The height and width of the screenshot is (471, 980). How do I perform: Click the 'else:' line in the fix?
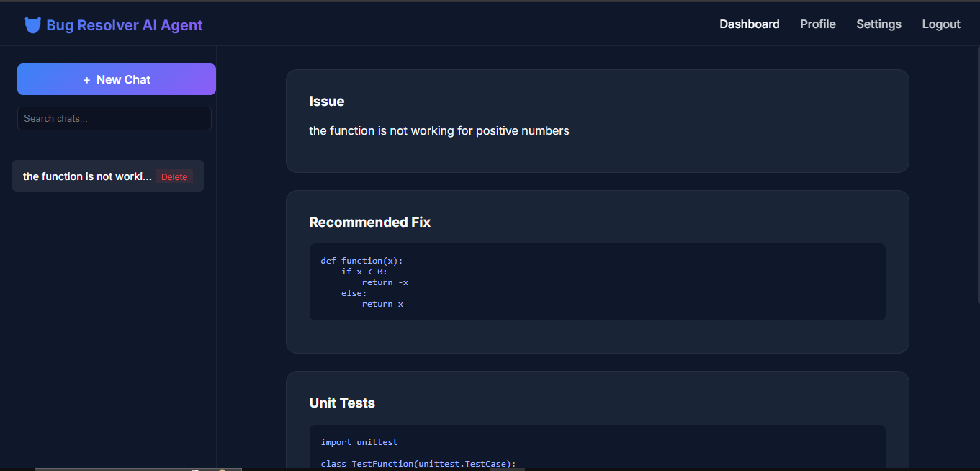tap(354, 293)
